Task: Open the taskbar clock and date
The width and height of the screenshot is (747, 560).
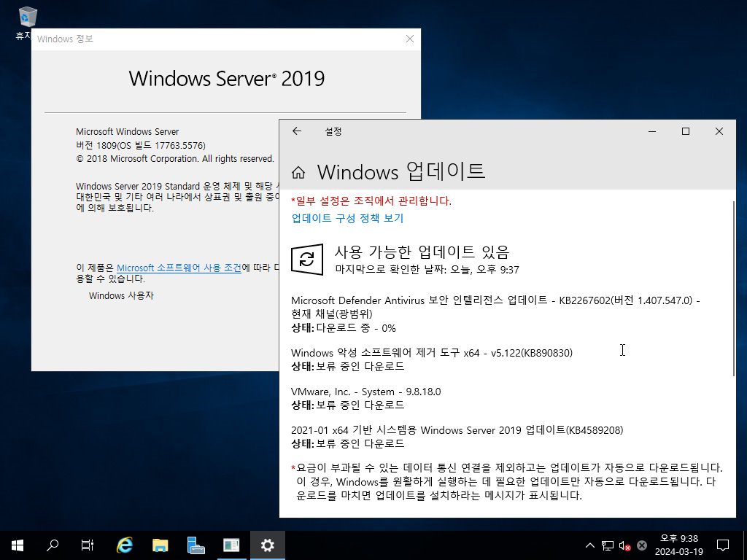Action: pyautogui.click(x=679, y=545)
